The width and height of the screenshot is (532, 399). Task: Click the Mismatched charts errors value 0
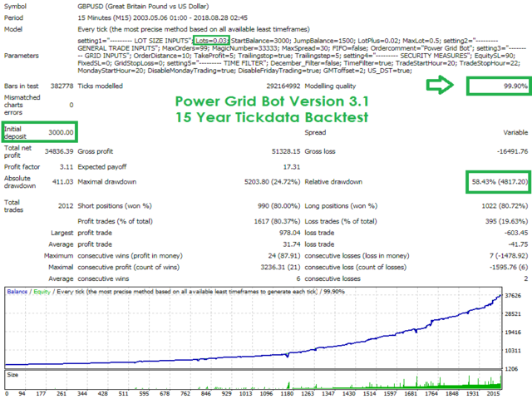pos(71,105)
